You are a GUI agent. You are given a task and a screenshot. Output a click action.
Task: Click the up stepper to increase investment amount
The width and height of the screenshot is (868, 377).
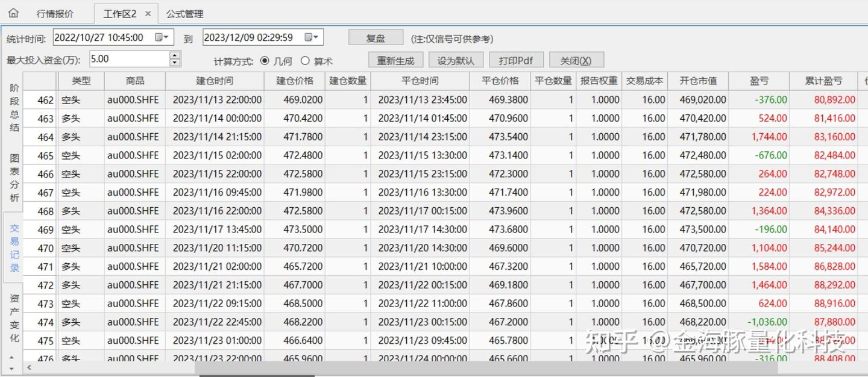click(174, 56)
